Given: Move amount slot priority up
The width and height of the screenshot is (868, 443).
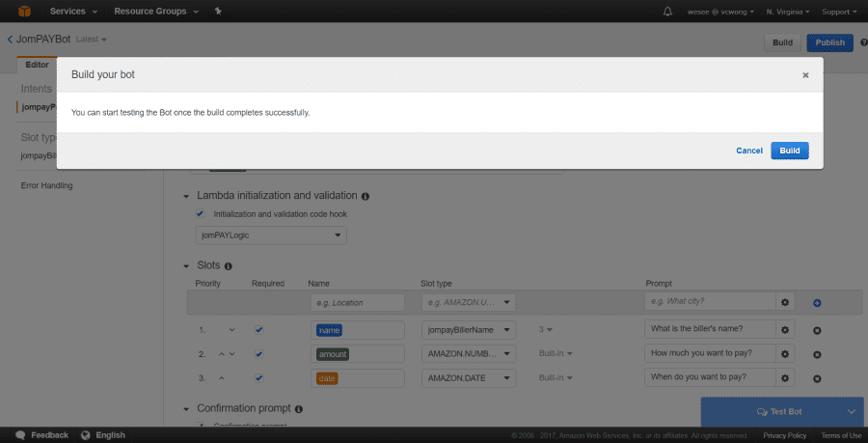Looking at the screenshot, I should pyautogui.click(x=222, y=354).
